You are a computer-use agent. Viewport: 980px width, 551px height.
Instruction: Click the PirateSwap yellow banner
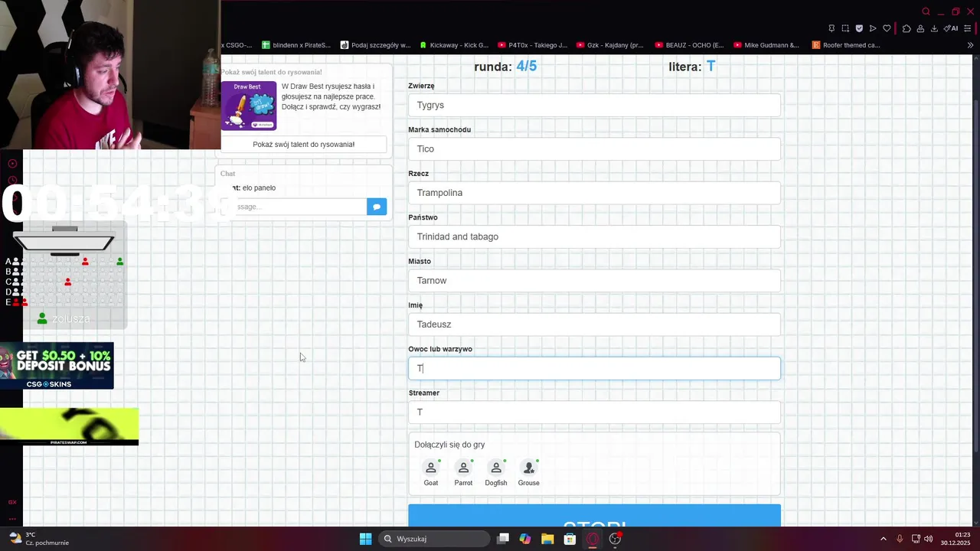tap(69, 426)
